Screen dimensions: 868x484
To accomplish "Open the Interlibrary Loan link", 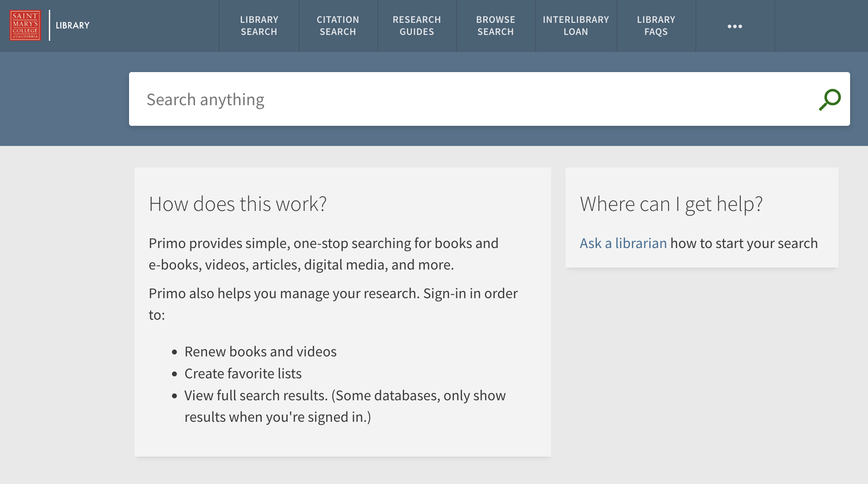I will point(576,26).
